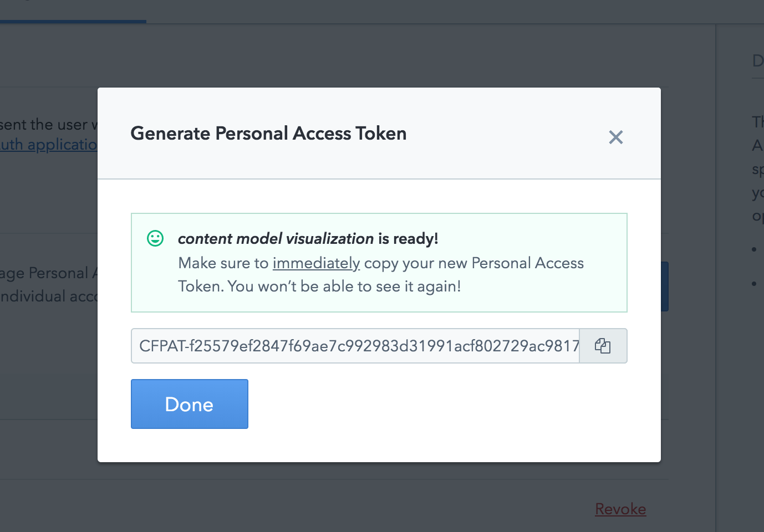Screen dimensions: 764x532
Task: Close the Generate Personal Access Token dialog
Action: [x=616, y=137]
